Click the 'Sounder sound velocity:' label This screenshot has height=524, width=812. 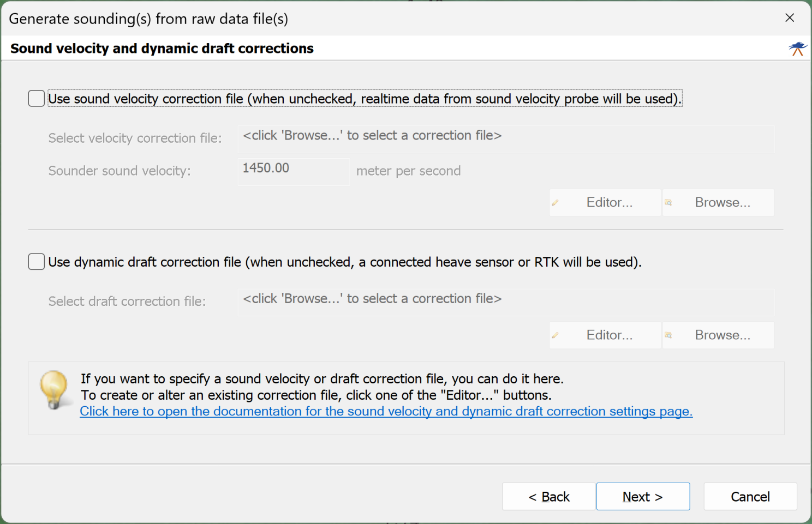pos(120,171)
